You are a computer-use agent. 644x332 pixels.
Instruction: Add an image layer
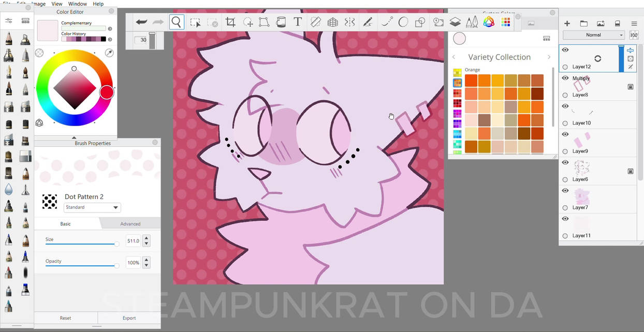click(601, 23)
